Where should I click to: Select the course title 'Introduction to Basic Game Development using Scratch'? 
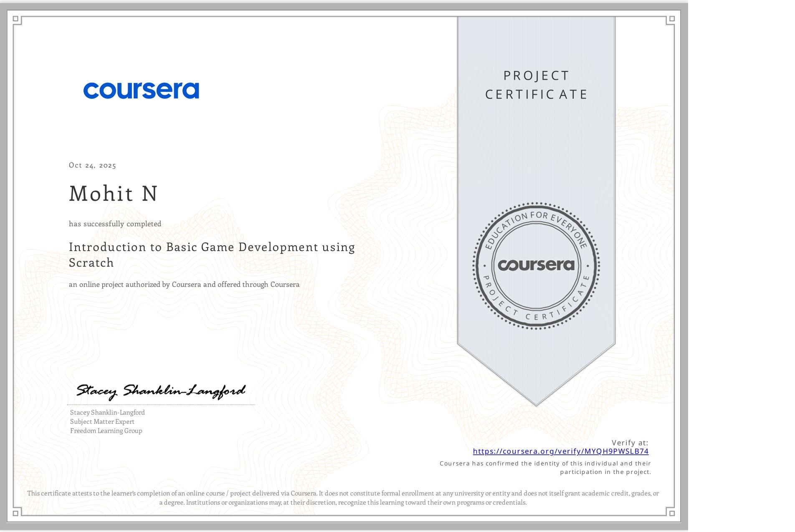(x=212, y=255)
